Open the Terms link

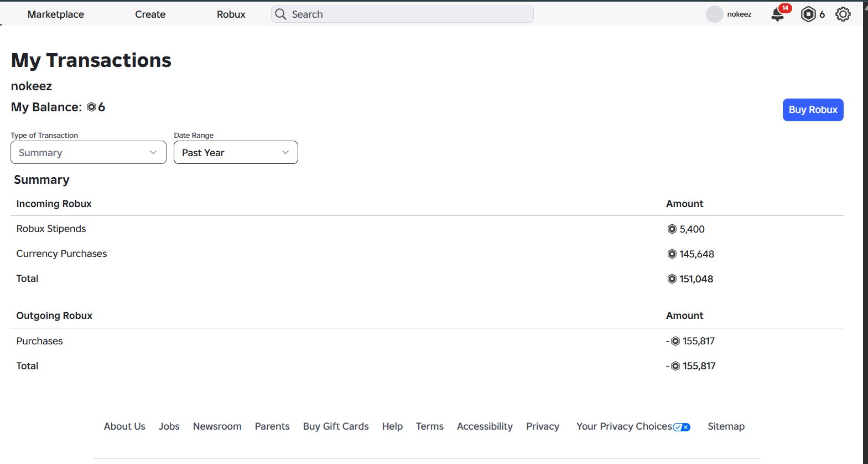[x=430, y=426]
